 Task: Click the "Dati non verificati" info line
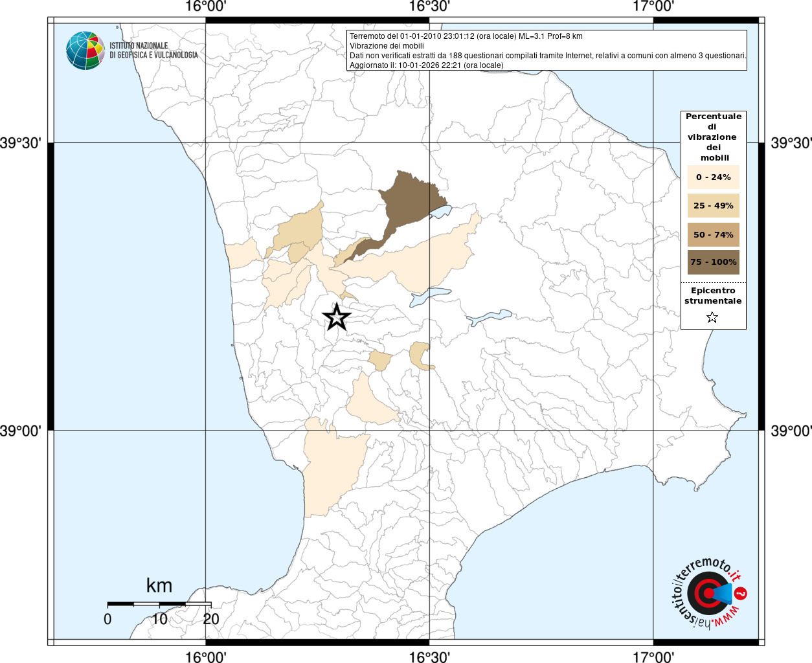pos(548,56)
